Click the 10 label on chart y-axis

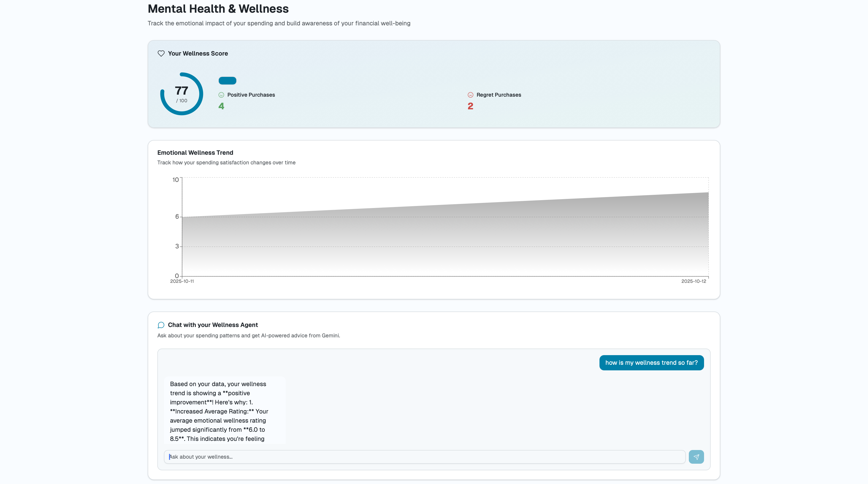(x=176, y=180)
